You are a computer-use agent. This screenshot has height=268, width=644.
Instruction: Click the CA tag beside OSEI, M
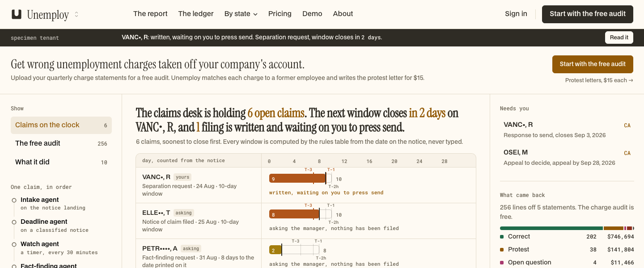[x=627, y=153]
